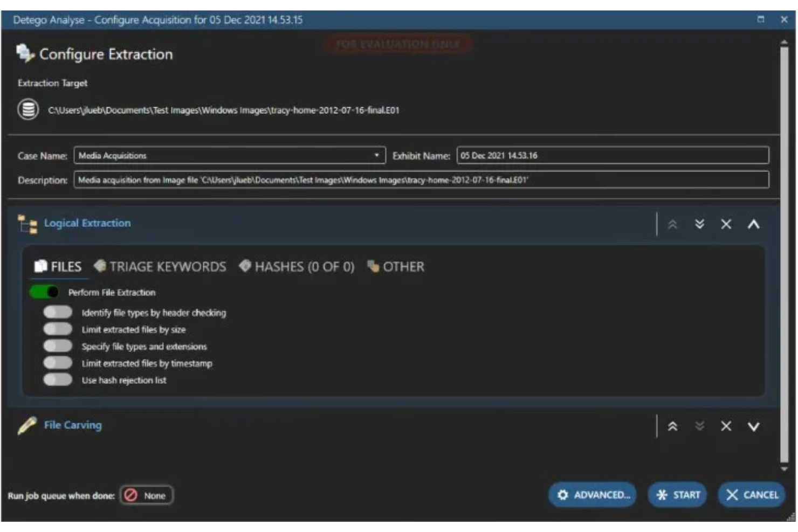Click START to begin extraction
798x532 pixels.
678,495
